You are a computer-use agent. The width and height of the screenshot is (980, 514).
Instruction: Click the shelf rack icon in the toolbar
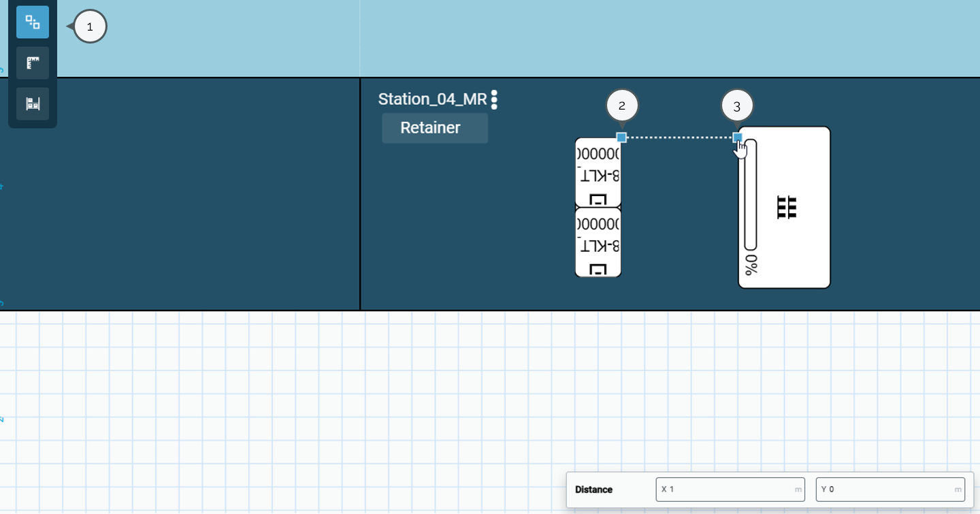[x=33, y=103]
